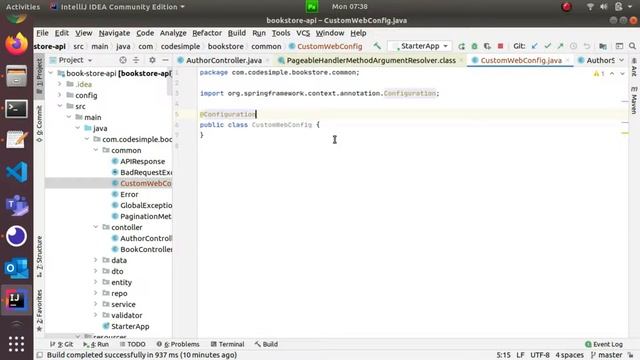Click the master git branch widget
Viewport: 640px width, 360px height.
click(607, 355)
